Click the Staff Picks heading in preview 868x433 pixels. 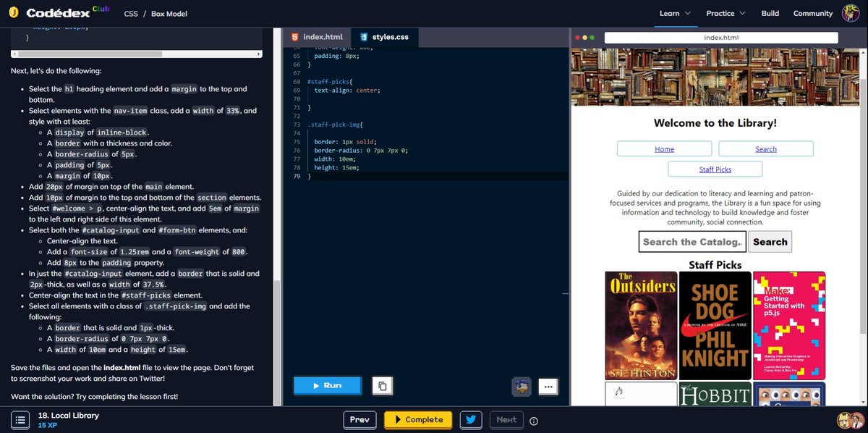click(715, 265)
